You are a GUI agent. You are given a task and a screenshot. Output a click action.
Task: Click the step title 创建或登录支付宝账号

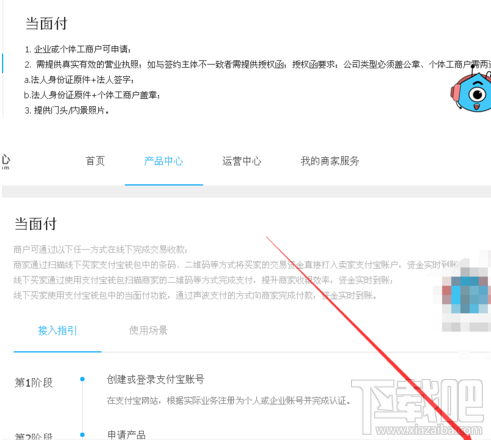pos(155,379)
